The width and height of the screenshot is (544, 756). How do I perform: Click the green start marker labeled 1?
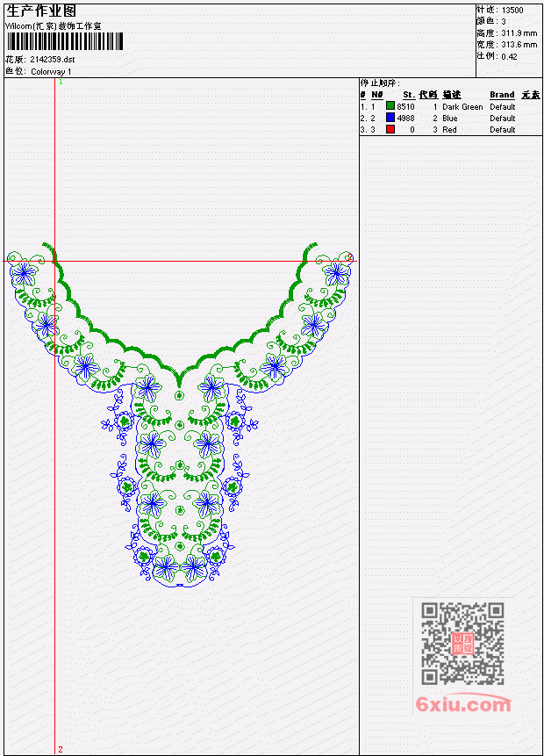61,82
